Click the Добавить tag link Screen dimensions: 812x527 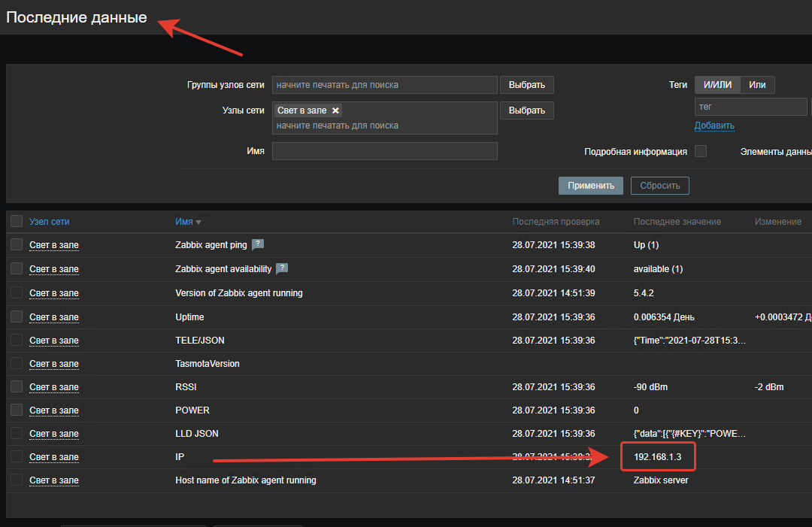714,126
